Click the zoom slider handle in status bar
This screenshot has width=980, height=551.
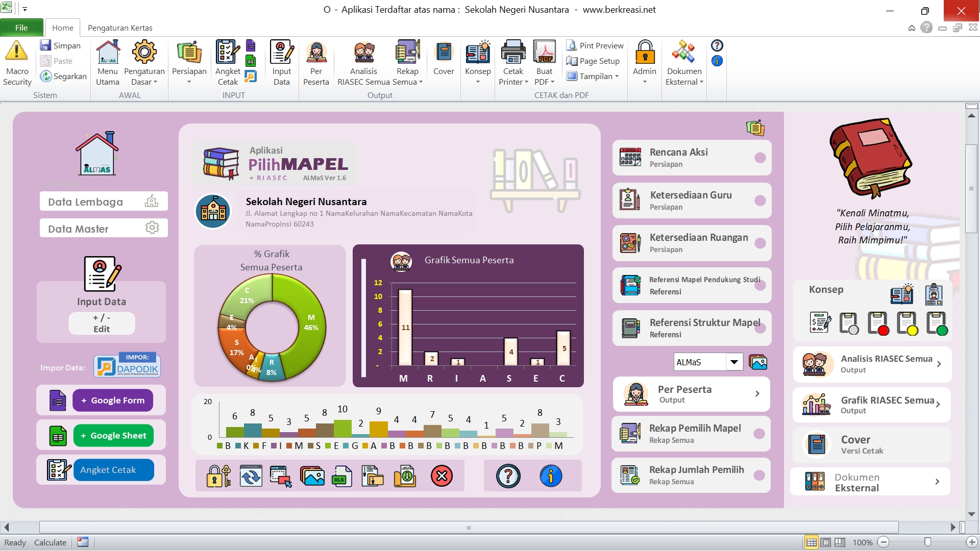coord(927,542)
